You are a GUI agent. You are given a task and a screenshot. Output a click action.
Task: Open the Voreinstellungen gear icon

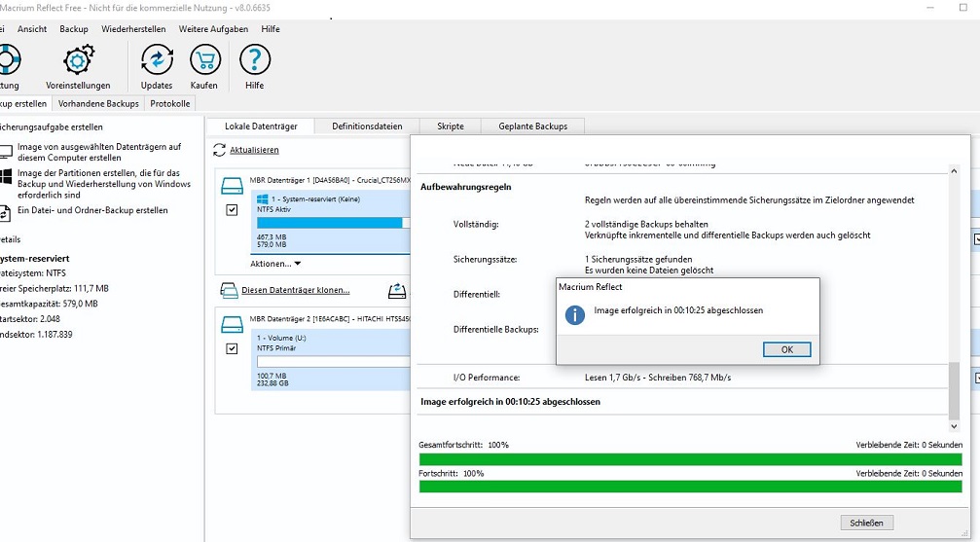[x=78, y=60]
